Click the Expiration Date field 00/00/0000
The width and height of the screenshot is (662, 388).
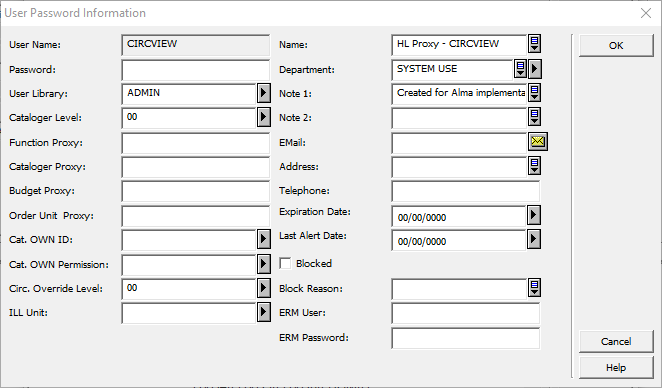(x=459, y=216)
